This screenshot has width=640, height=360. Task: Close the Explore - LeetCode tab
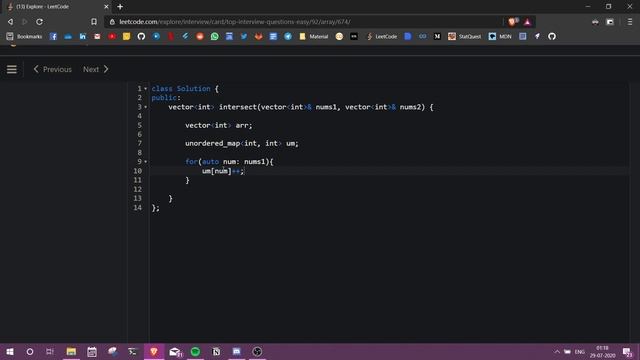click(106, 7)
